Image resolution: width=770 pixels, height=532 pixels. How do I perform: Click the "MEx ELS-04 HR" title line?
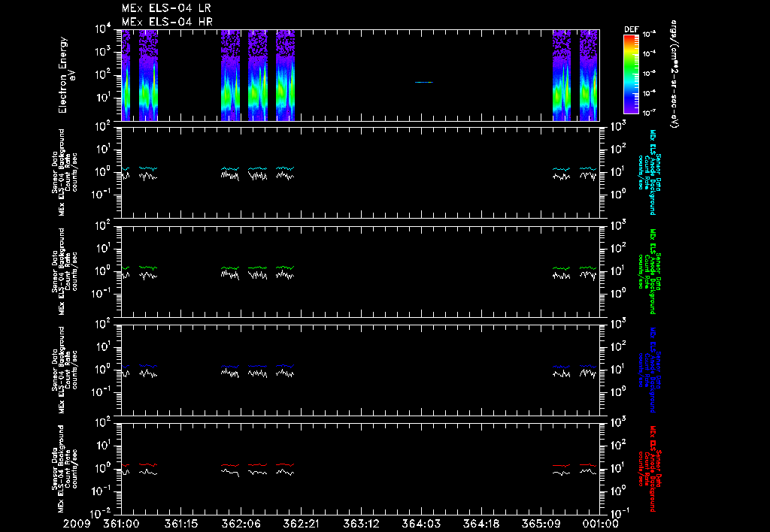pos(167,22)
